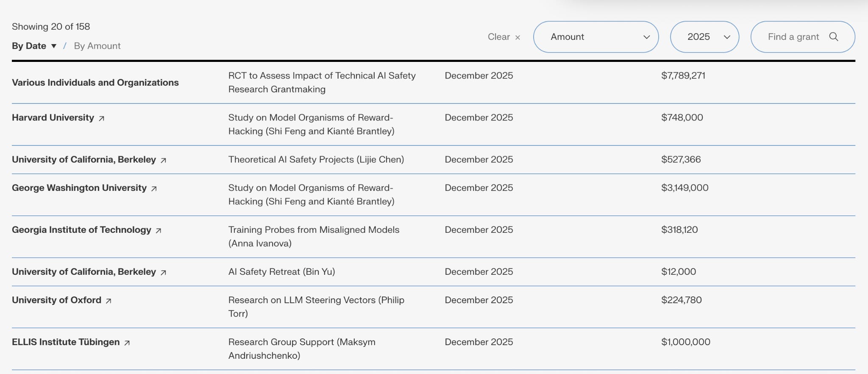Click the $12,000 amount
The image size is (868, 374).
pyautogui.click(x=679, y=271)
